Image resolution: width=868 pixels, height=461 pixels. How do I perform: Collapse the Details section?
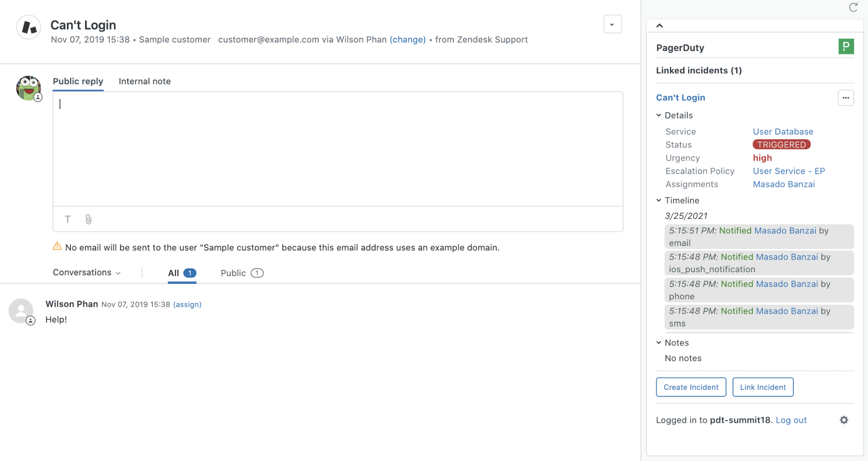coord(659,115)
